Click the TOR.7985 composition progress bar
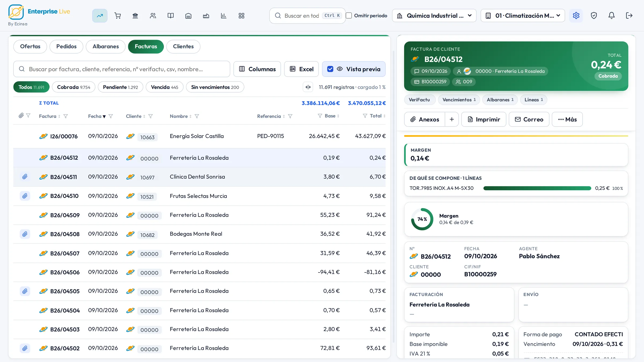The height and width of the screenshot is (362, 644). [537, 188]
